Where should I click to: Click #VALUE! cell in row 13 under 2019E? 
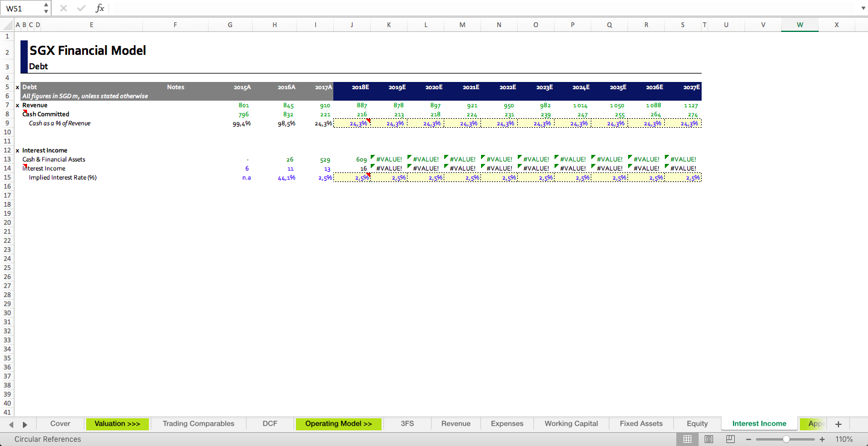[389, 160]
